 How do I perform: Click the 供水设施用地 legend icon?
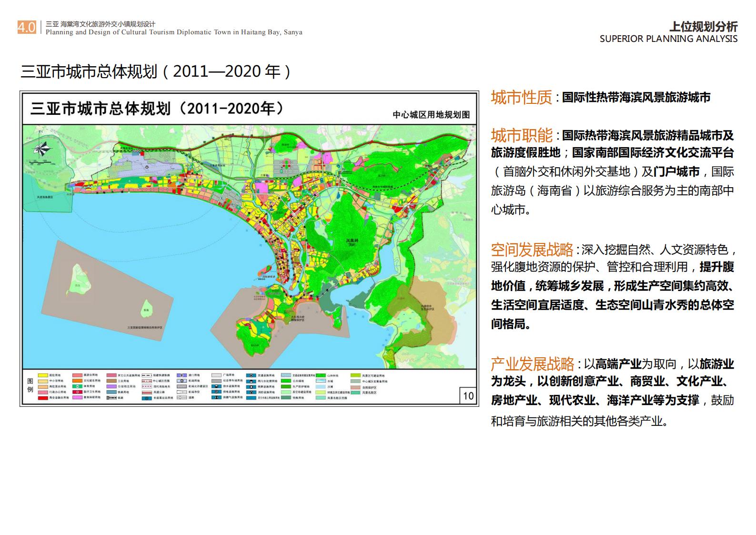[x=216, y=386]
